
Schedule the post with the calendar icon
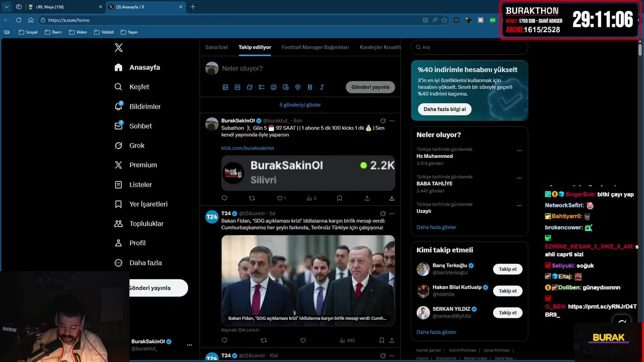286,87
